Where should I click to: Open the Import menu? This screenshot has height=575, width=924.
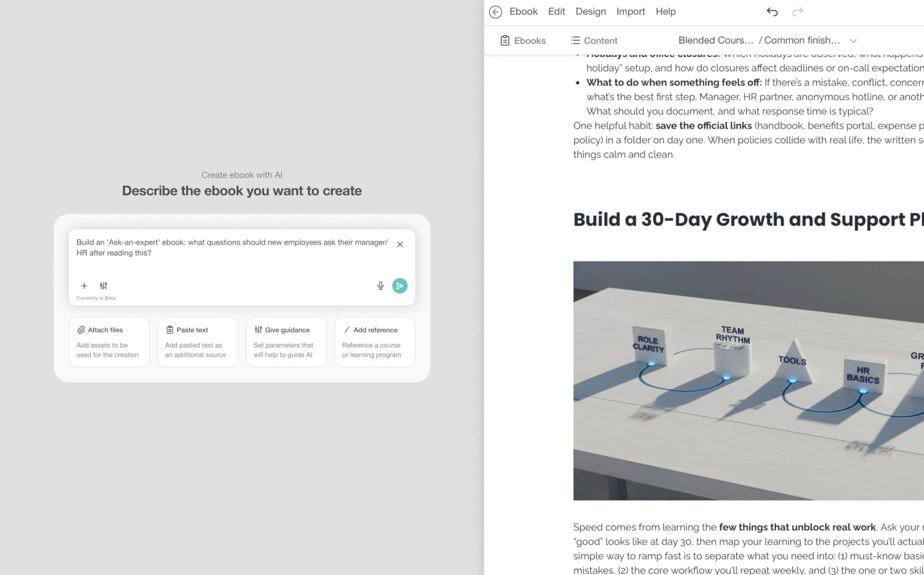click(631, 12)
